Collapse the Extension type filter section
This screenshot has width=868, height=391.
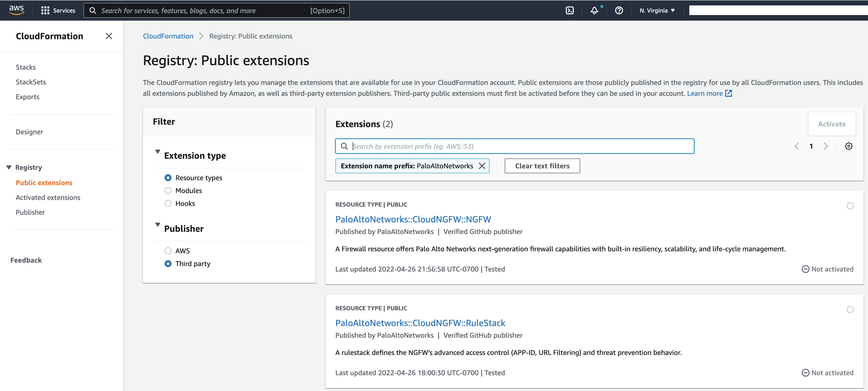tap(157, 152)
